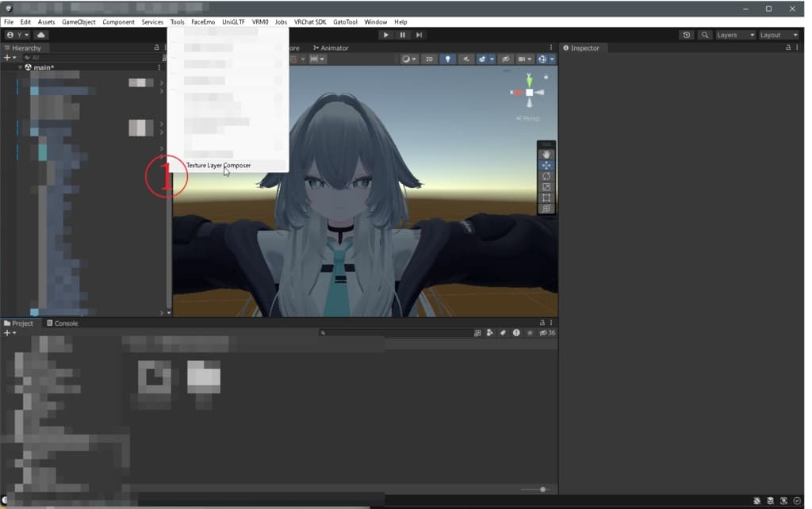Viewport: 812px width, 509px height.
Task: Click the cloud services icon
Action: (x=41, y=35)
